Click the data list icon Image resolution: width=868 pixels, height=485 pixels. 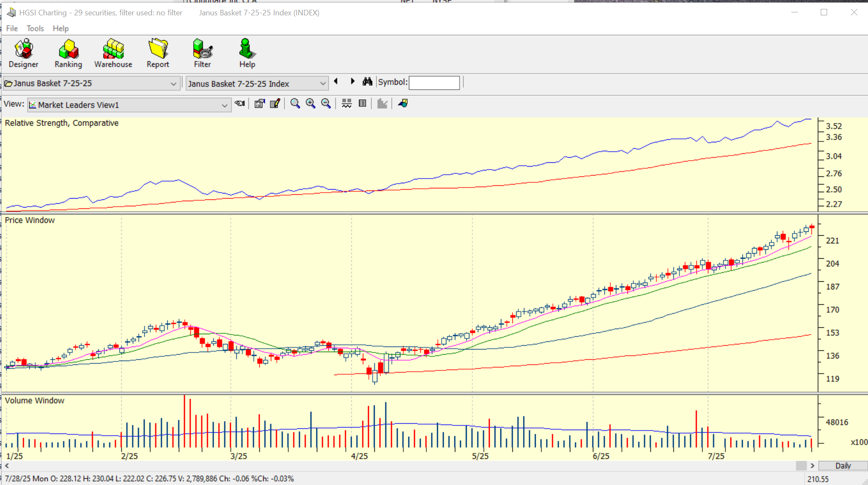click(362, 103)
